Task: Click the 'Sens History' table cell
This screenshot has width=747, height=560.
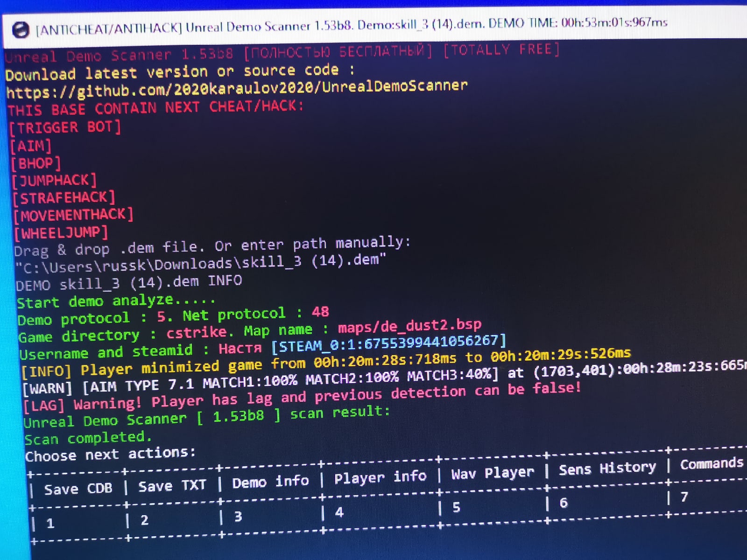Action: point(607,468)
